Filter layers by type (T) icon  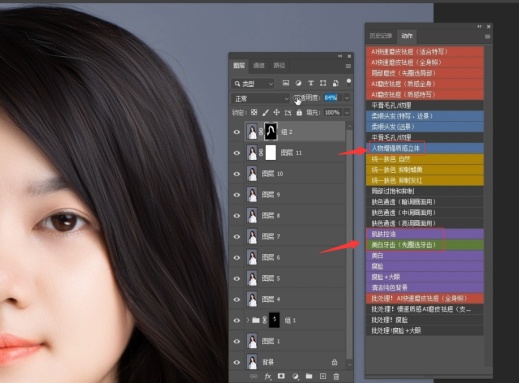[311, 83]
